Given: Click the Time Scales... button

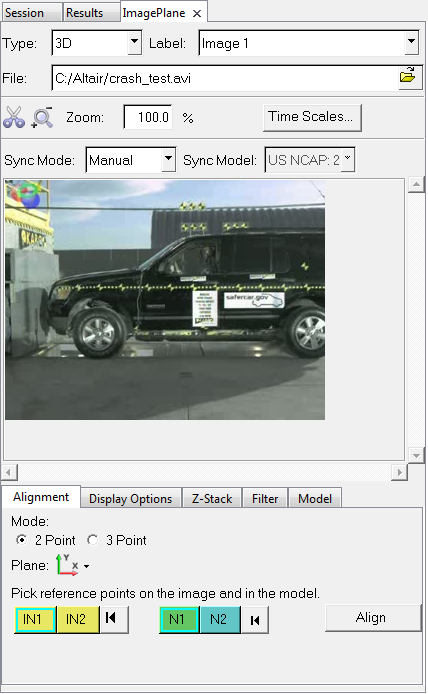Looking at the screenshot, I should (312, 117).
